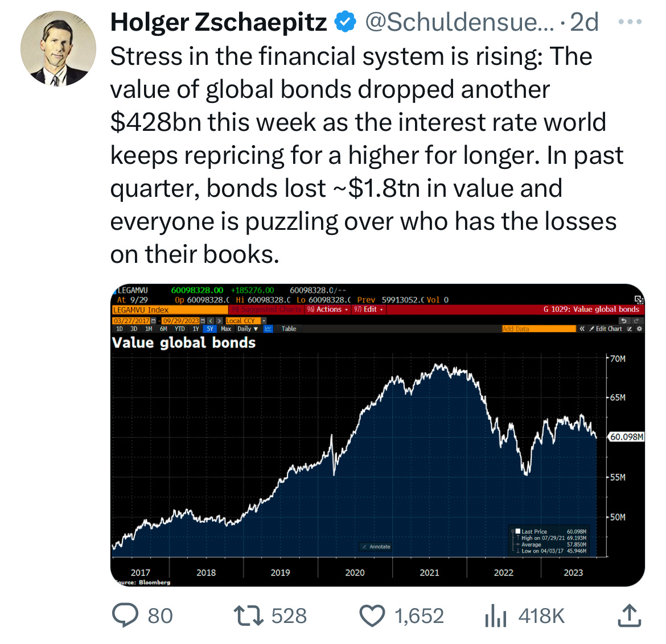Open the three-dot more options menu

[630, 22]
